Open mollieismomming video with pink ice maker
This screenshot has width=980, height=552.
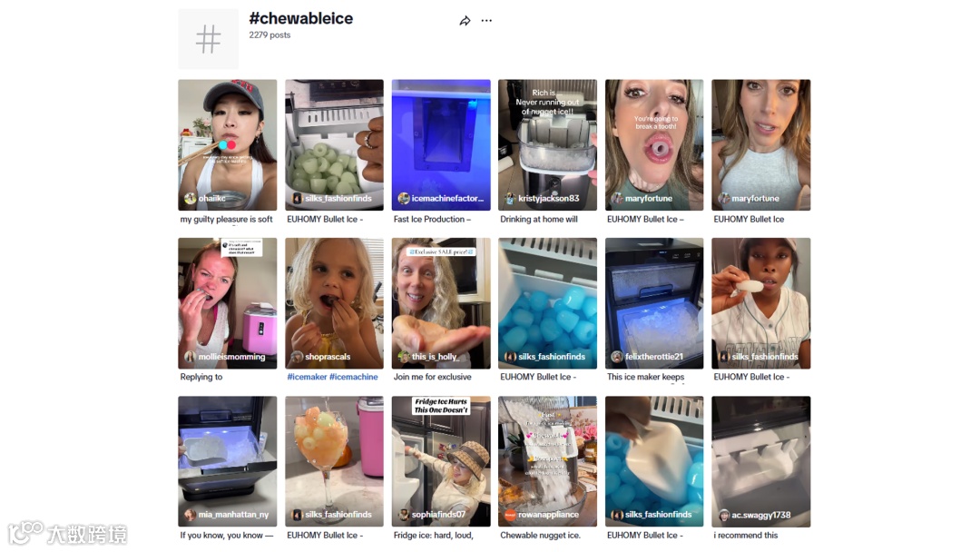[x=228, y=303]
